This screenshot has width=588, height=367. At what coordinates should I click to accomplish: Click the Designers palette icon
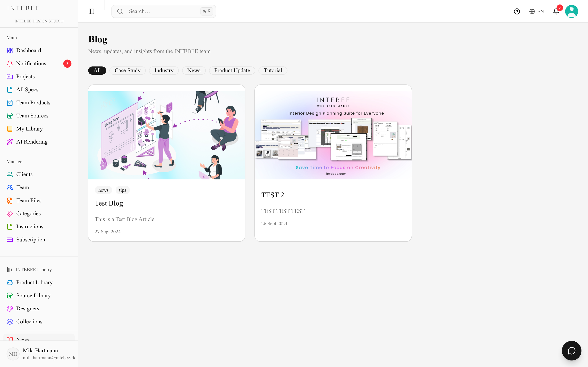pyautogui.click(x=10, y=308)
